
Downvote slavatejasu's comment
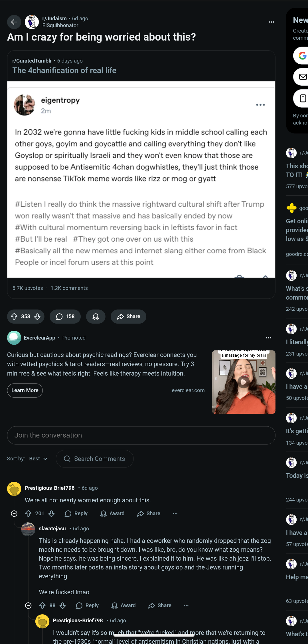(x=63, y=605)
